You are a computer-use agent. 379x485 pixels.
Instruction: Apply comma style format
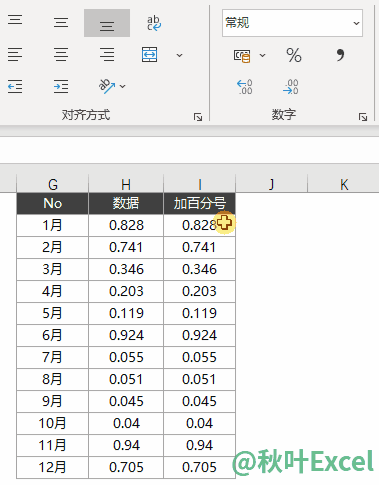[340, 55]
